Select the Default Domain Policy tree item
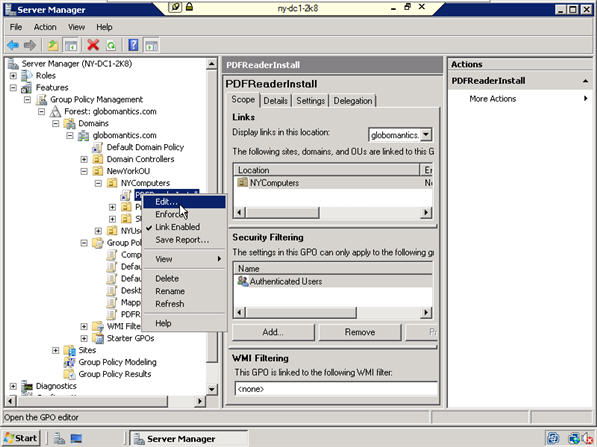597x447 pixels. pos(145,147)
